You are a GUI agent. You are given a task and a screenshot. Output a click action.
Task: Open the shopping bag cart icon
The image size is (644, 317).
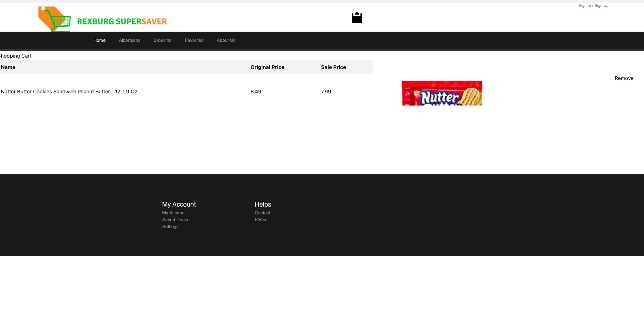click(x=357, y=17)
